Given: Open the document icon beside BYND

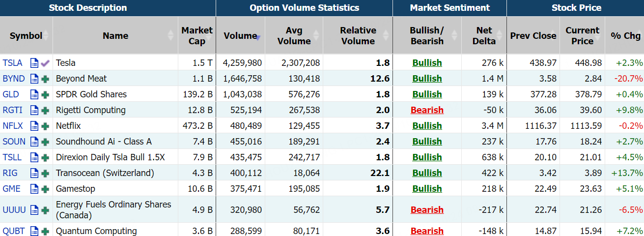Looking at the screenshot, I should tap(34, 79).
